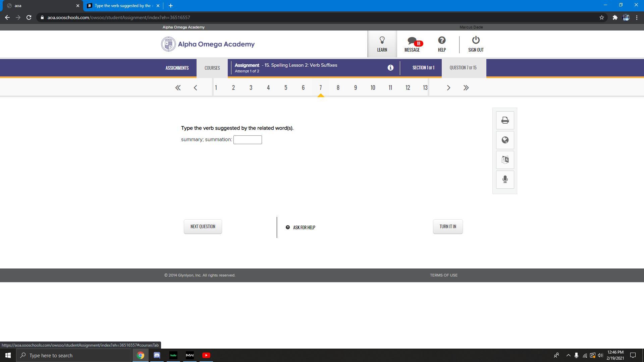Click the Turn It In button
The image size is (644, 362).
click(447, 227)
